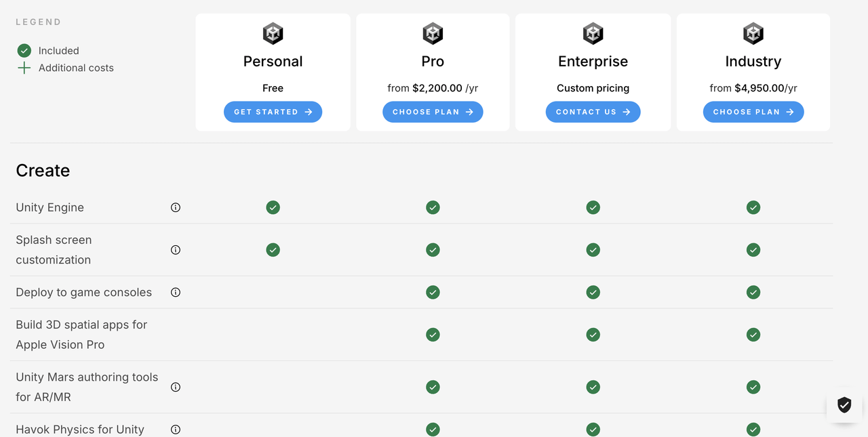
Task: Open info icon next to Unity Engine
Action: click(176, 207)
